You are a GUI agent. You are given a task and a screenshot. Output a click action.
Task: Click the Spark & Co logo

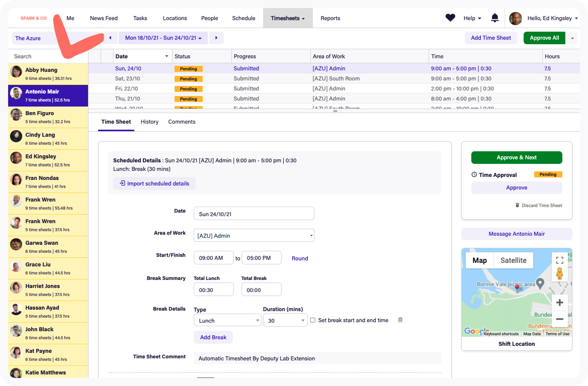33,18
